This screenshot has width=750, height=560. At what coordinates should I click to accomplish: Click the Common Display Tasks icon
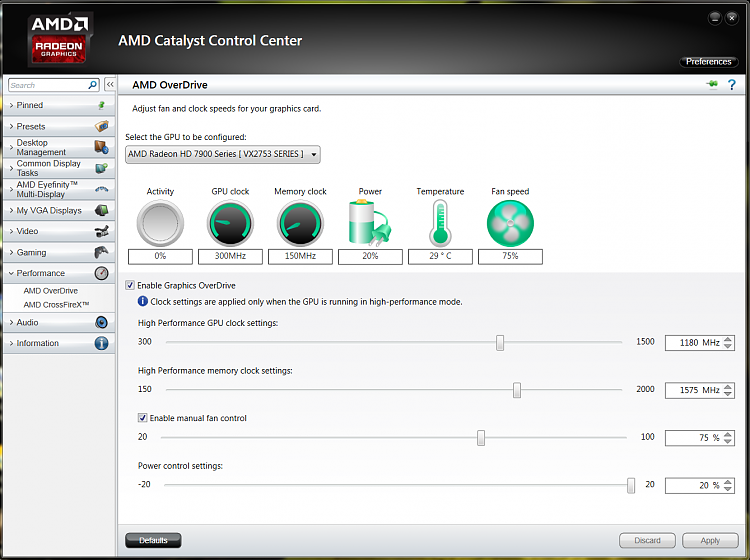pyautogui.click(x=101, y=168)
